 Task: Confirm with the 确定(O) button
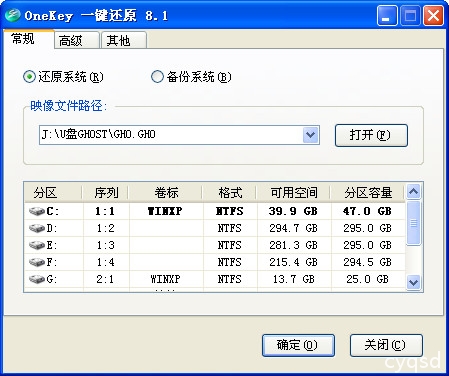coord(298,345)
